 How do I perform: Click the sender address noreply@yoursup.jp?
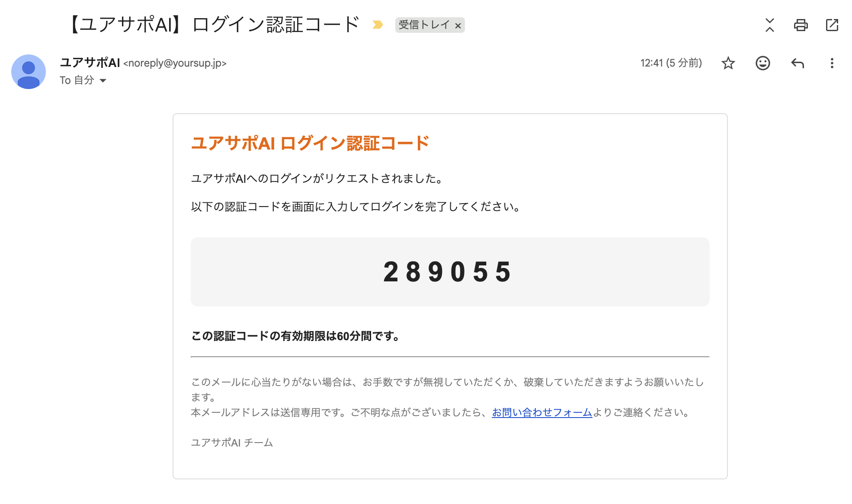(175, 63)
